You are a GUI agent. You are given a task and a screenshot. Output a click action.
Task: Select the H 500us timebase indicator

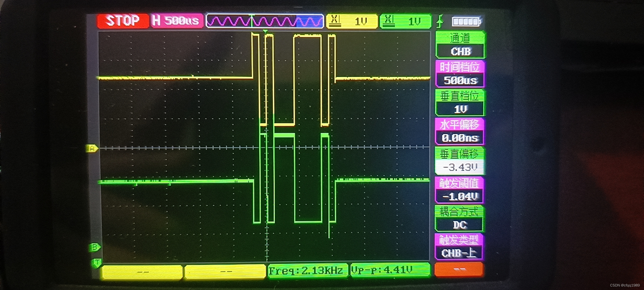[x=176, y=21]
